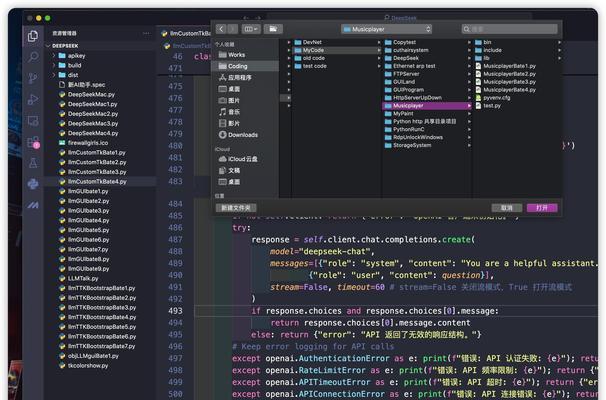Click the group-by folder toolbar button

(273, 29)
